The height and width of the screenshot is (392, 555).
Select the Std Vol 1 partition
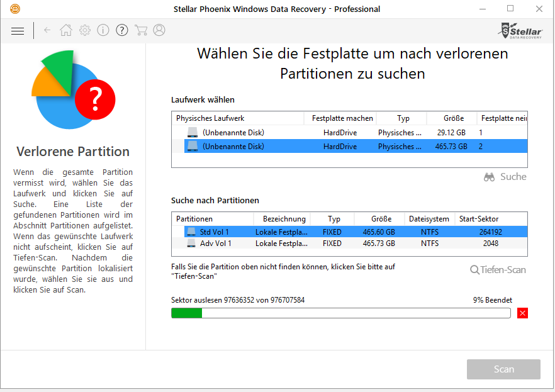tap(356, 232)
